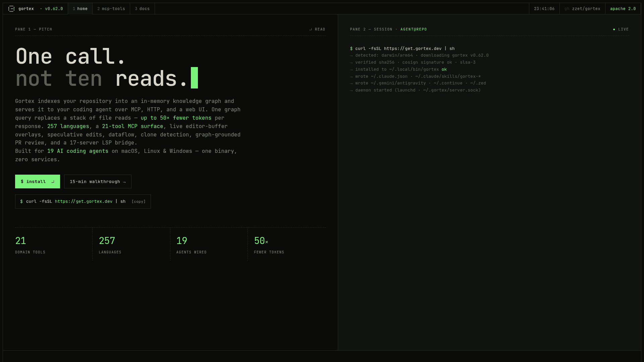The width and height of the screenshot is (644, 362).
Task: Open the 15-min walkthrough
Action: [98, 181]
